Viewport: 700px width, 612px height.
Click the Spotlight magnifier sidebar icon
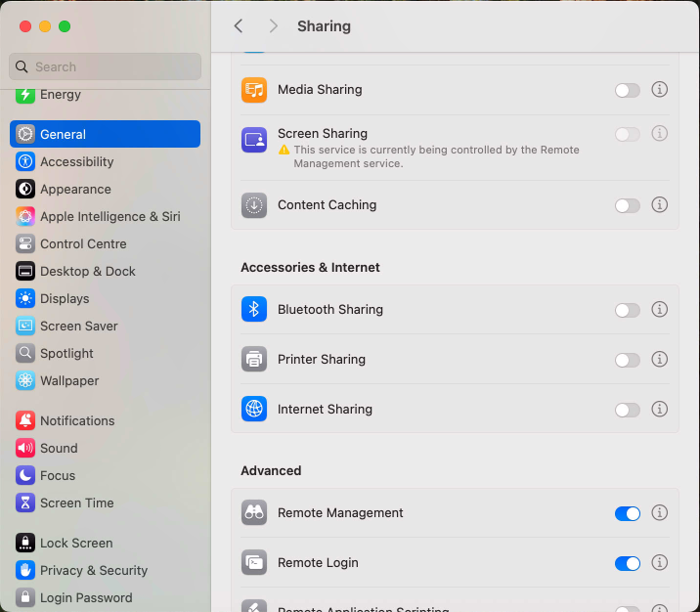[x=25, y=353]
